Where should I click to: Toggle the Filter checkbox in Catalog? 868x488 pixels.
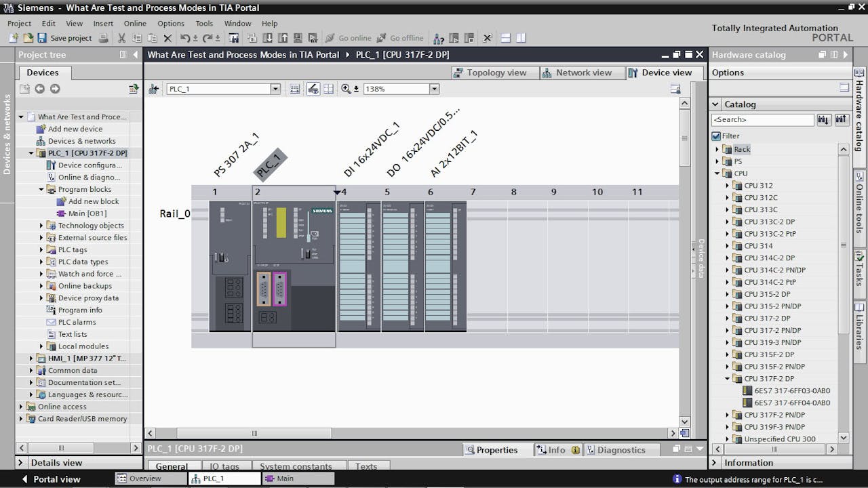click(x=716, y=136)
